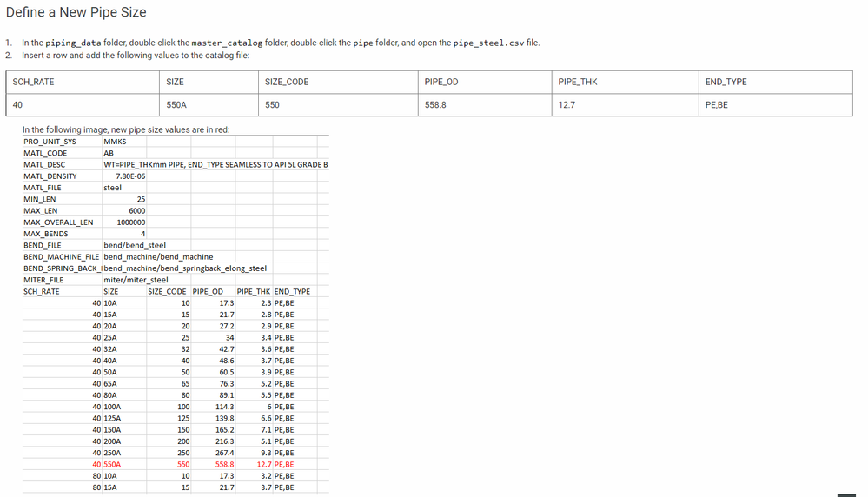Click the 139.8 value in the 125A row
Viewport: 868px width, 497px height.
225,419
